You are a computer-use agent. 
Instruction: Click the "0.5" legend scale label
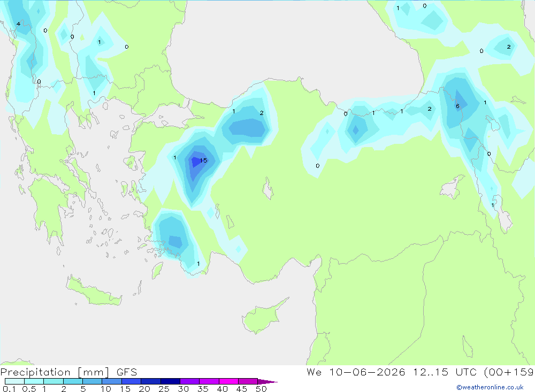29,389
